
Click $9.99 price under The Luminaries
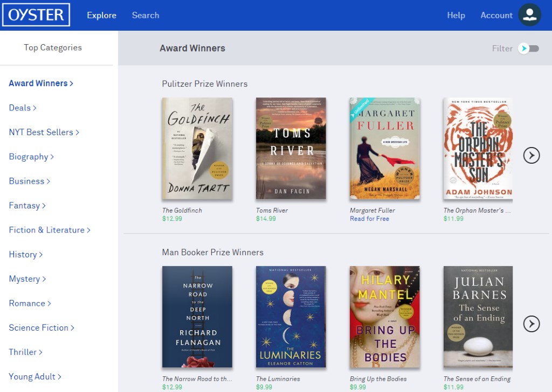[264, 387]
